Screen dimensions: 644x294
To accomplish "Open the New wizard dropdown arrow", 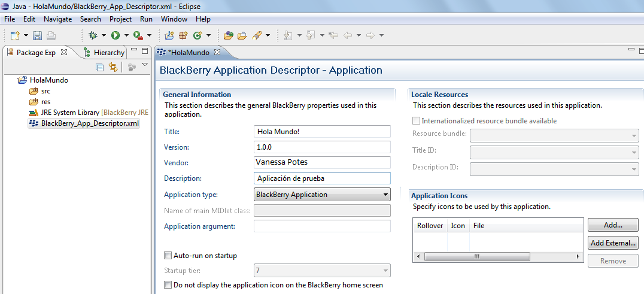I will [26, 36].
